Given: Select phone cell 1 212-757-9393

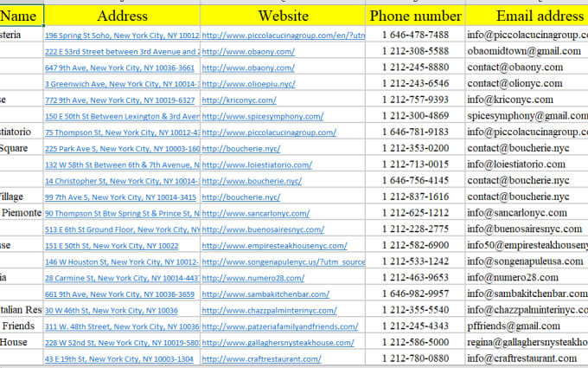Looking at the screenshot, I should [416, 100].
